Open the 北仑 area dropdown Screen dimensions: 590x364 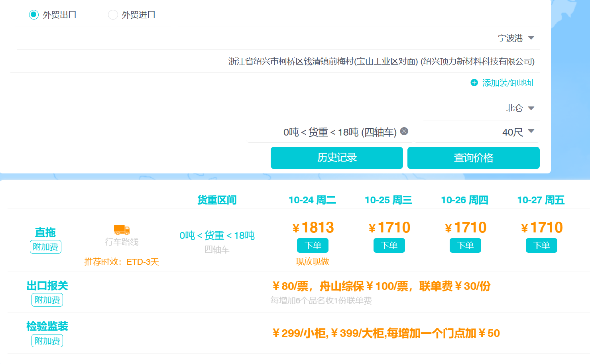520,108
